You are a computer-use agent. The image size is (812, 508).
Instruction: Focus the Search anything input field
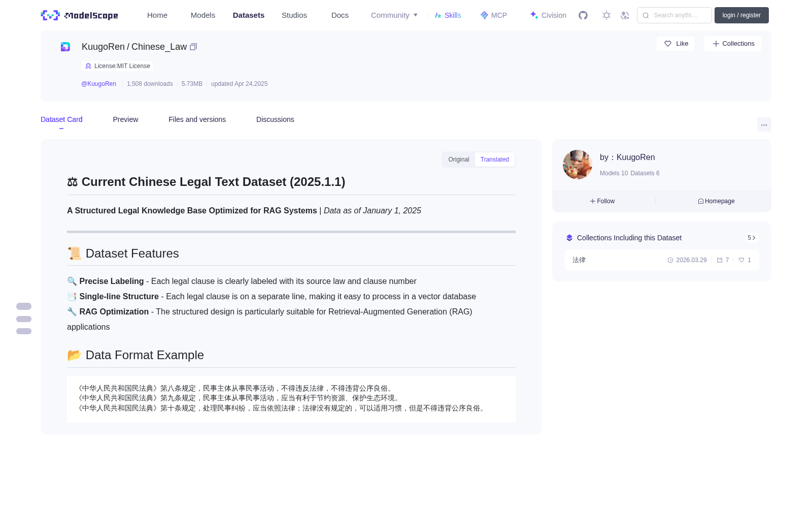(x=674, y=15)
